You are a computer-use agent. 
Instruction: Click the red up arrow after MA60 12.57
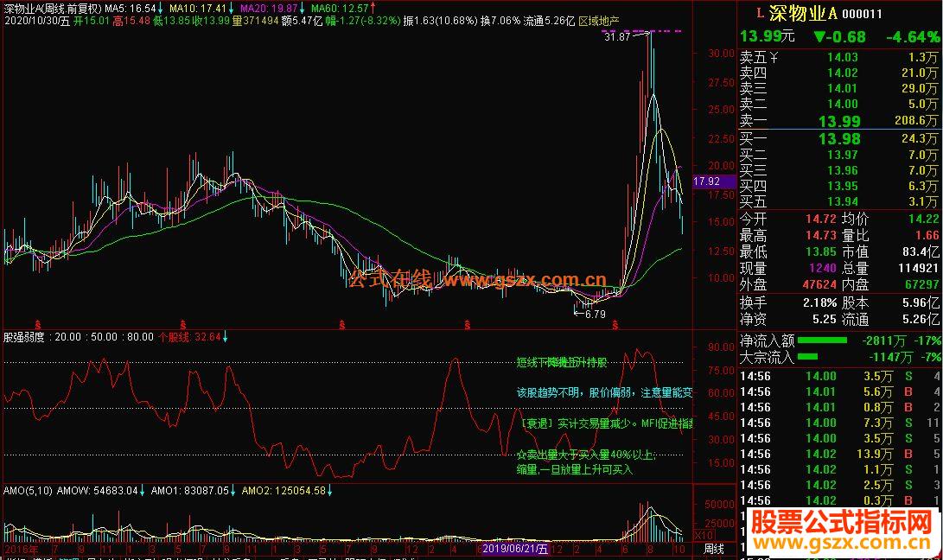(373, 9)
